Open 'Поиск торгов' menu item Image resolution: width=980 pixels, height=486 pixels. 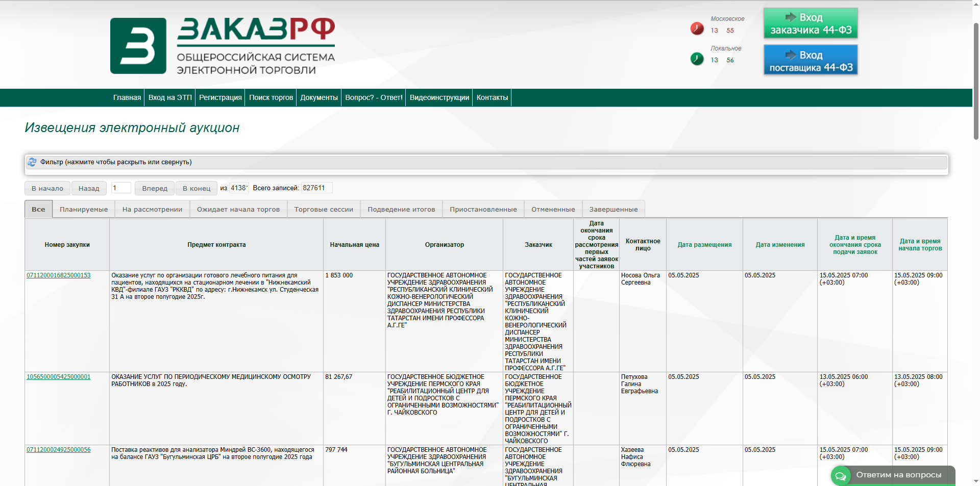click(x=271, y=97)
